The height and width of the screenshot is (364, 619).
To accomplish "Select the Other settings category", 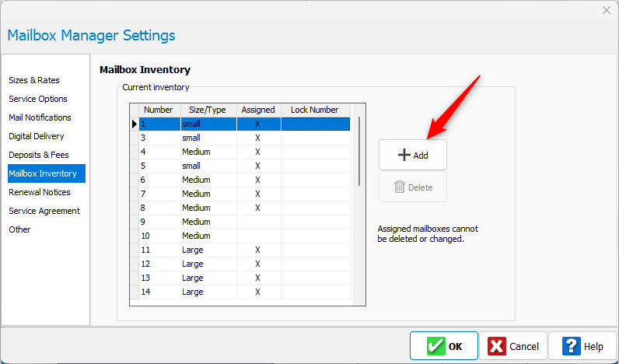I will [19, 229].
